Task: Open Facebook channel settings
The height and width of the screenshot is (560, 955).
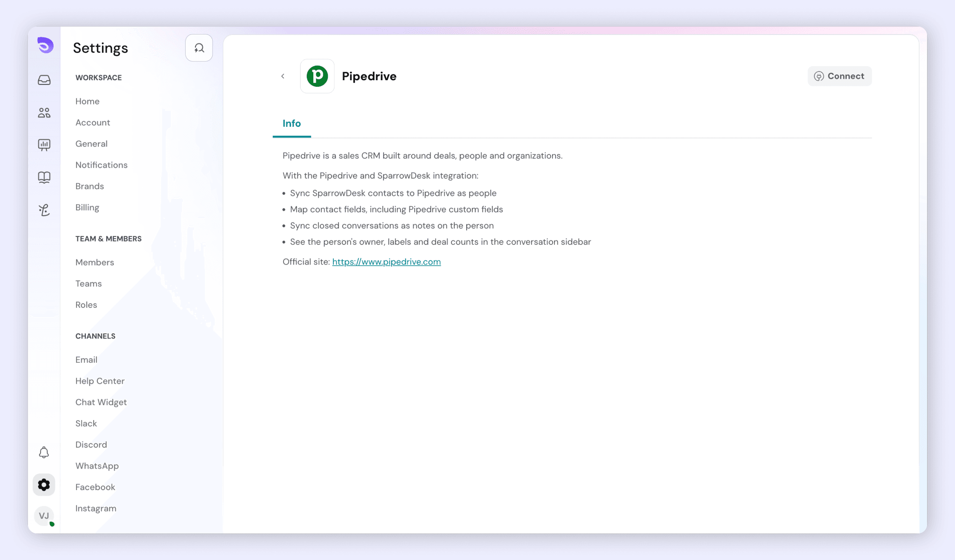Action: coord(95,487)
